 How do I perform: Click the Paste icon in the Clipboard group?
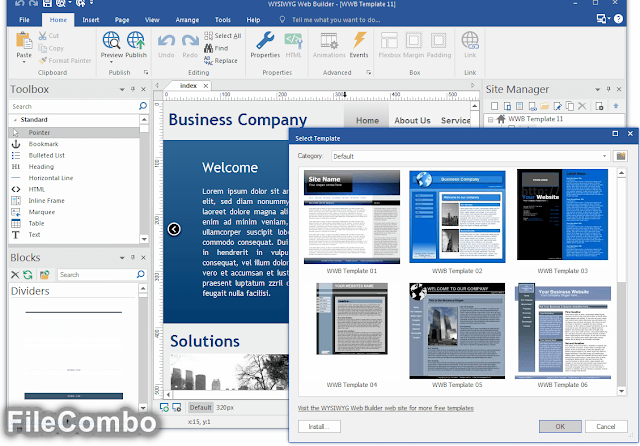pos(24,41)
